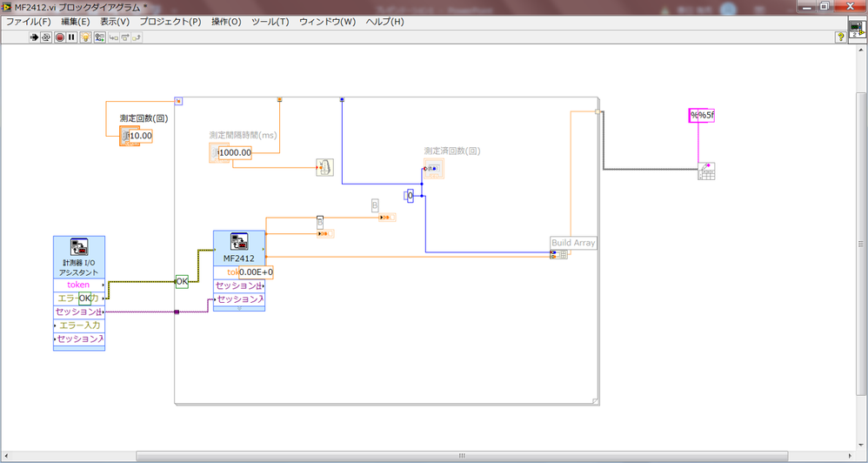Select the lower B local variable node

tap(325, 234)
